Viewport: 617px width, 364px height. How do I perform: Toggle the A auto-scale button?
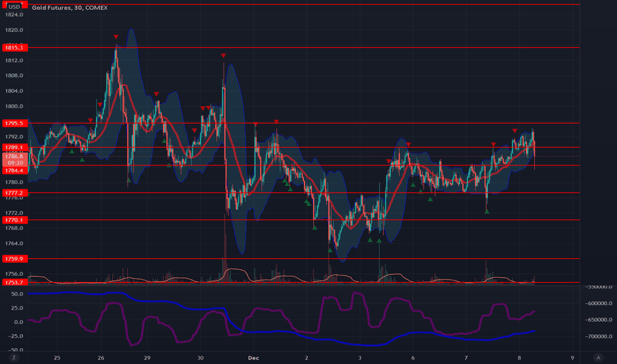click(x=598, y=357)
